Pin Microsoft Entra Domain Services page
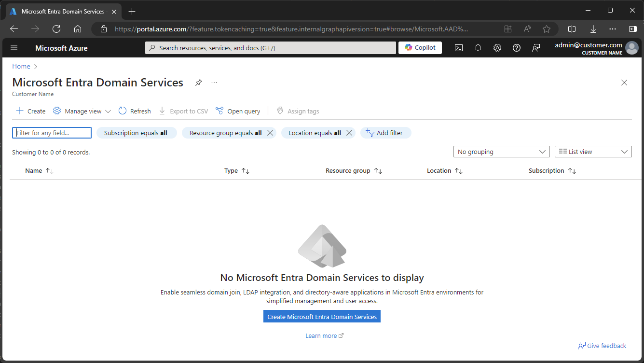 [x=198, y=83]
